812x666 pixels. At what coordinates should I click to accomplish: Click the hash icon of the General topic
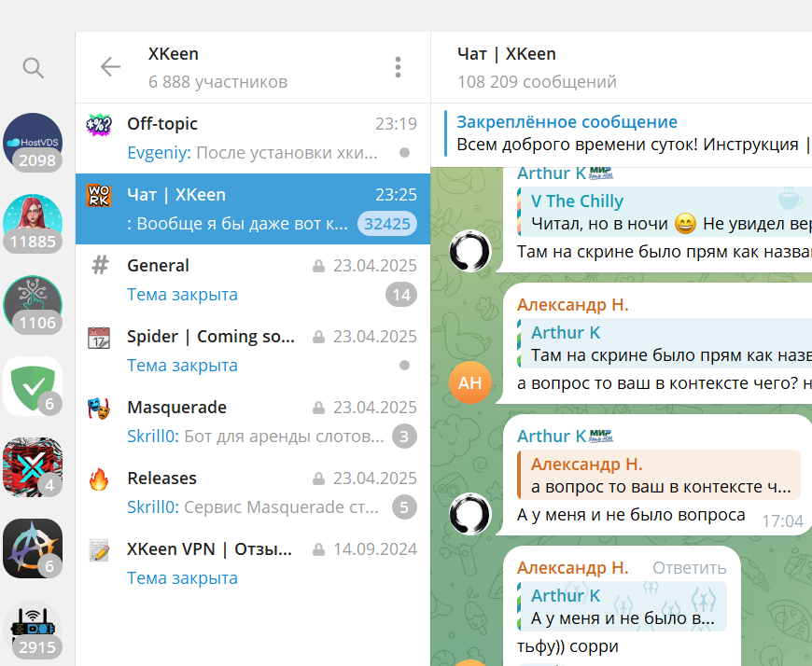pos(100,266)
